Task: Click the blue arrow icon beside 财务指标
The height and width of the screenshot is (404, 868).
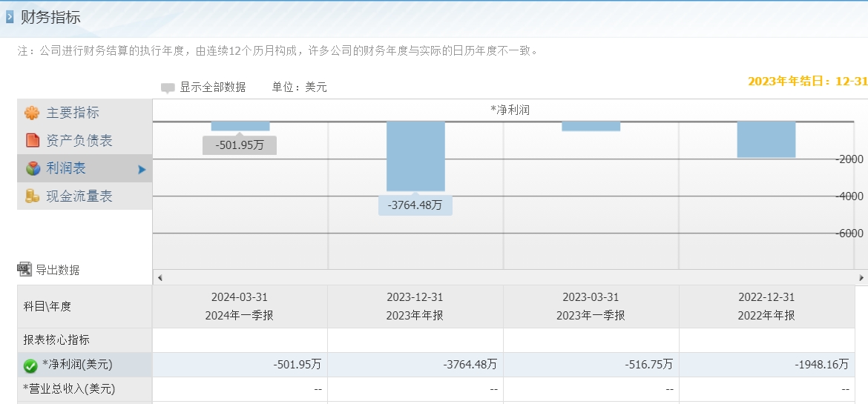Action: coord(10,17)
